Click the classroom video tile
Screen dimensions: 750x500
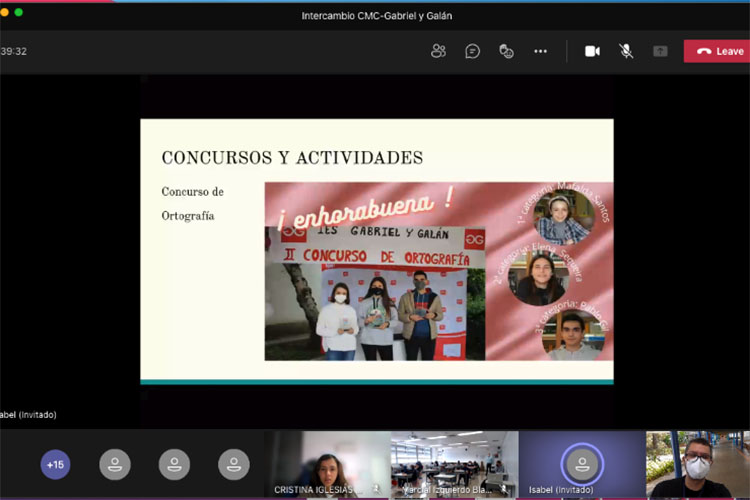point(454,462)
